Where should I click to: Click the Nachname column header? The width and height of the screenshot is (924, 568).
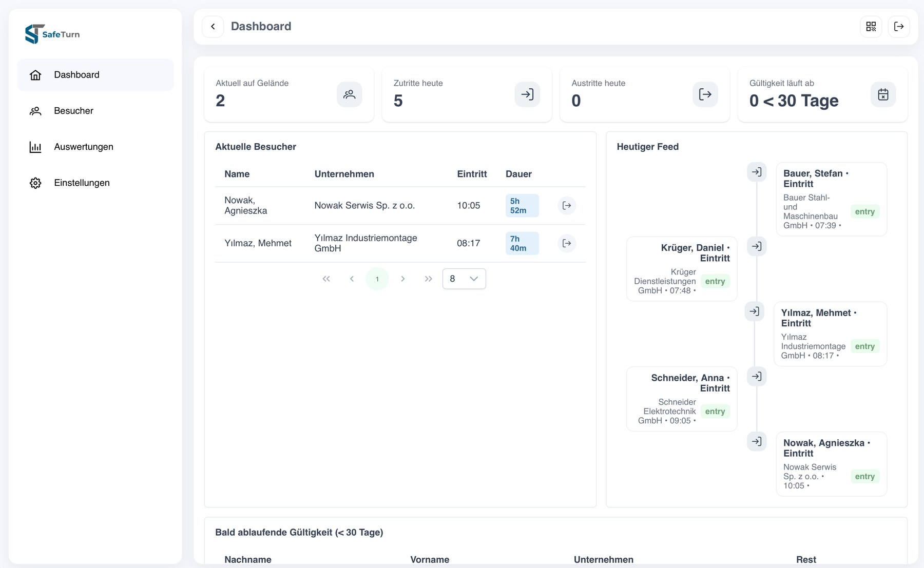pyautogui.click(x=248, y=560)
